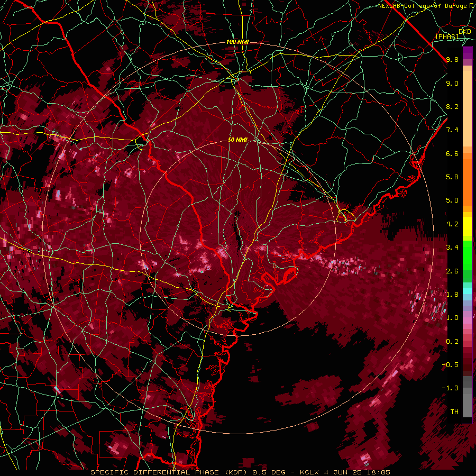The image size is (476, 476).
Task: Click the -0.5 legend value
Action: (450, 365)
